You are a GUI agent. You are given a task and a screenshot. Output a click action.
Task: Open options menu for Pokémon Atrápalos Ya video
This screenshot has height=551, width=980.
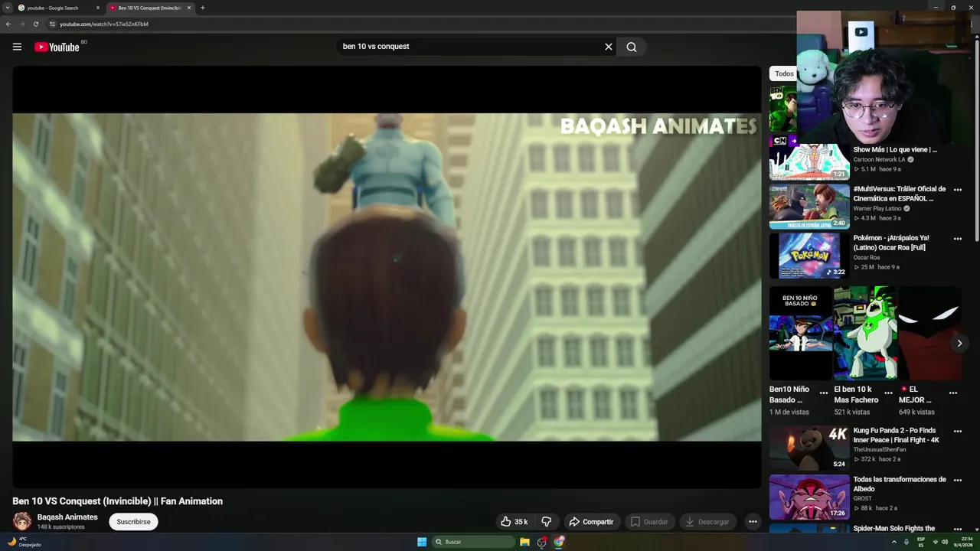(957, 239)
